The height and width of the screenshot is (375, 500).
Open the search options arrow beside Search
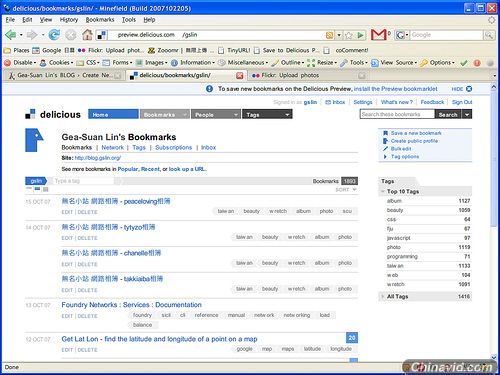[467, 114]
